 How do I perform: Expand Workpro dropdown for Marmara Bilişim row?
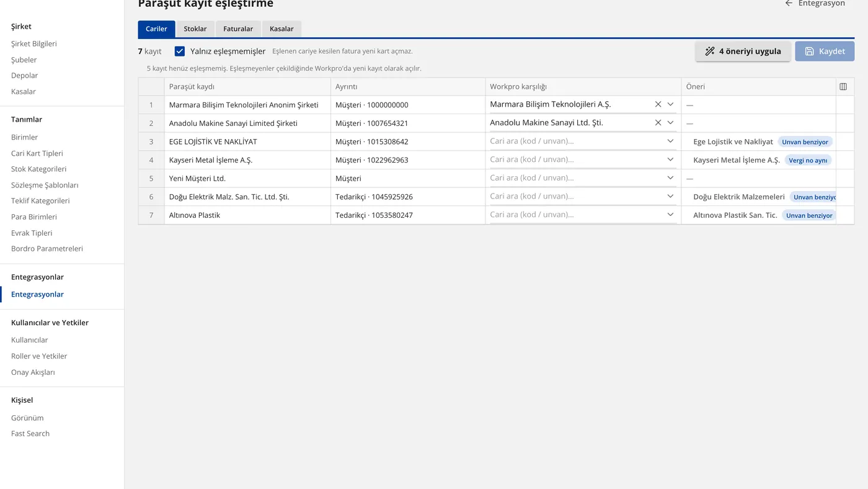pyautogui.click(x=670, y=104)
